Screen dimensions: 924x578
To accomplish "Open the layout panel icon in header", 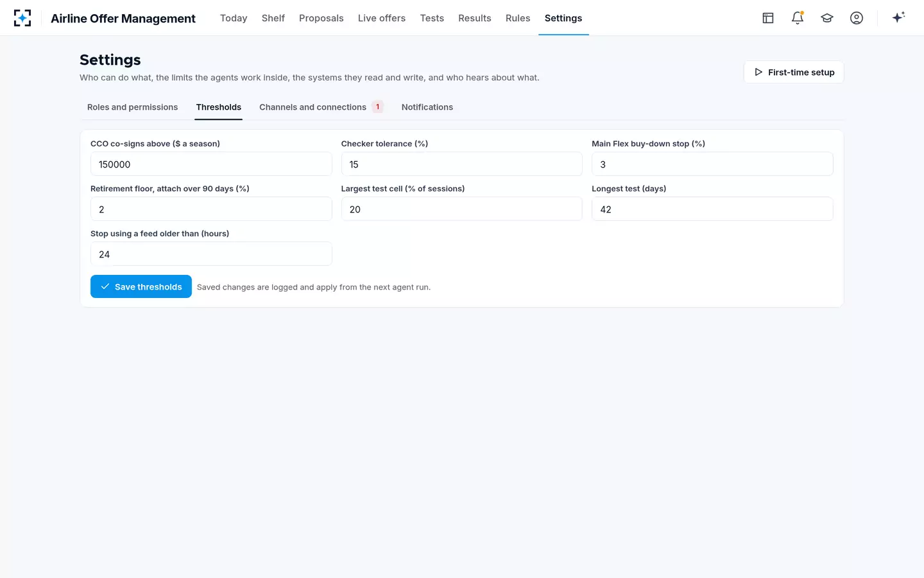I will [768, 18].
